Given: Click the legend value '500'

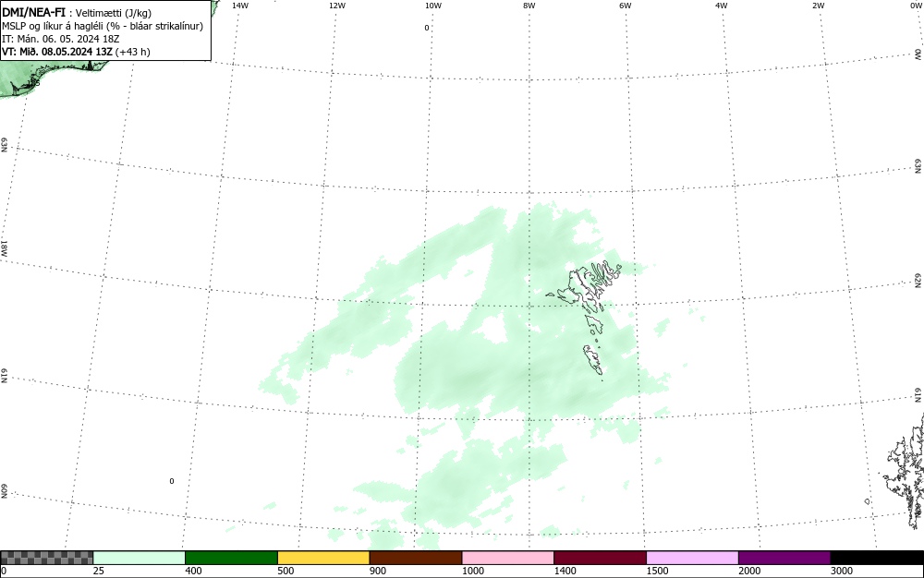Looking at the screenshot, I should point(286,571).
